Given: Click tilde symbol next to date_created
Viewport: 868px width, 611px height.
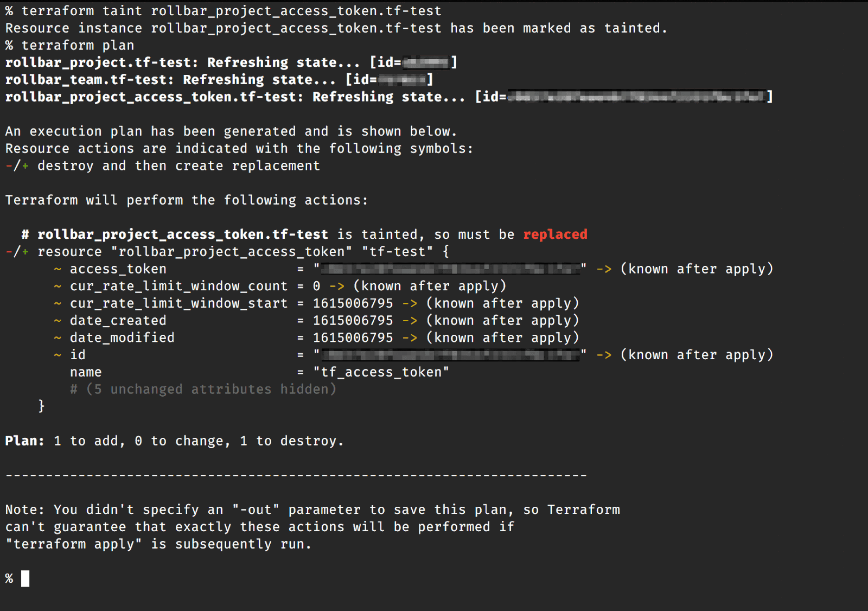Looking at the screenshot, I should [x=58, y=321].
